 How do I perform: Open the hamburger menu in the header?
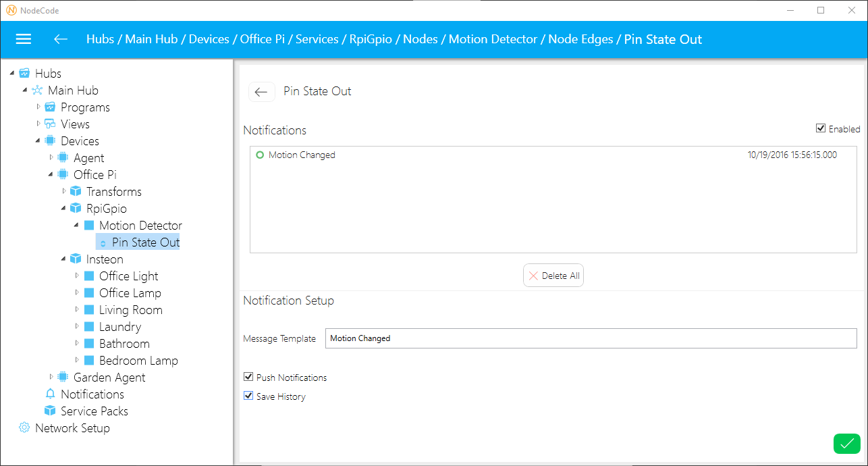point(24,39)
